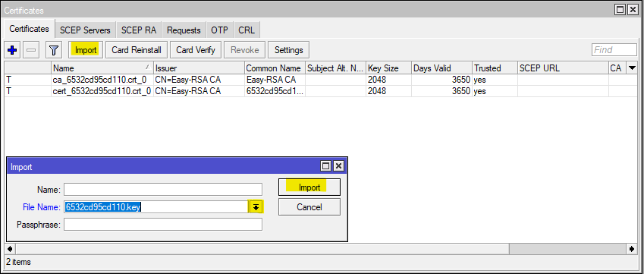This screenshot has height=274, width=644.
Task: Click the horizontal scrollbar thumb
Action: 262,249
